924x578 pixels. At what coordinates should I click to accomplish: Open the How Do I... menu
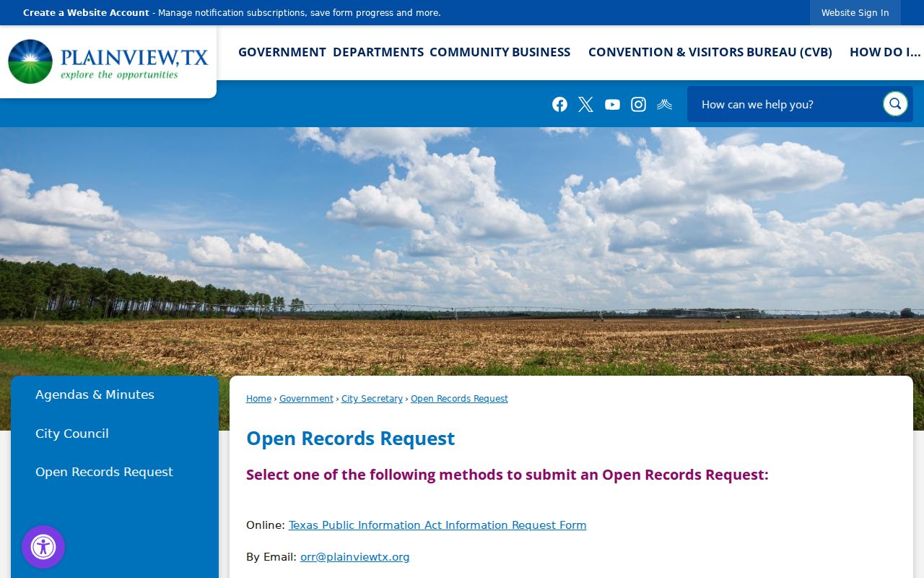click(x=885, y=52)
